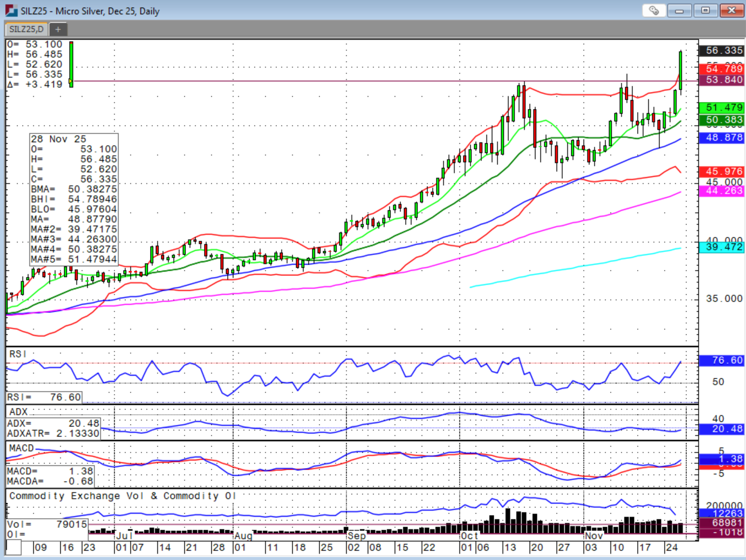The height and width of the screenshot is (560, 746).
Task: Click the blue 48.878 moving average label
Action: (x=722, y=138)
